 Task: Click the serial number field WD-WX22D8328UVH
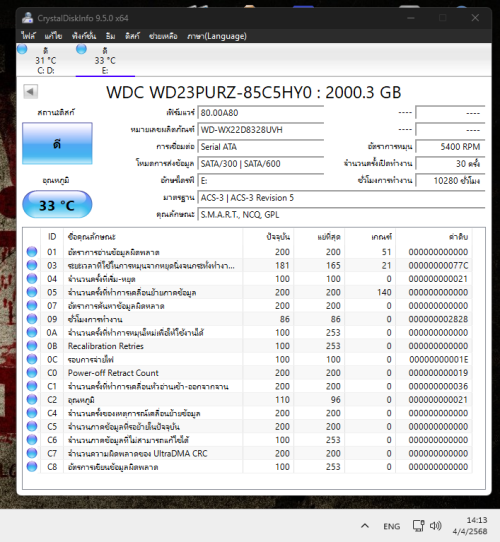[x=261, y=130]
